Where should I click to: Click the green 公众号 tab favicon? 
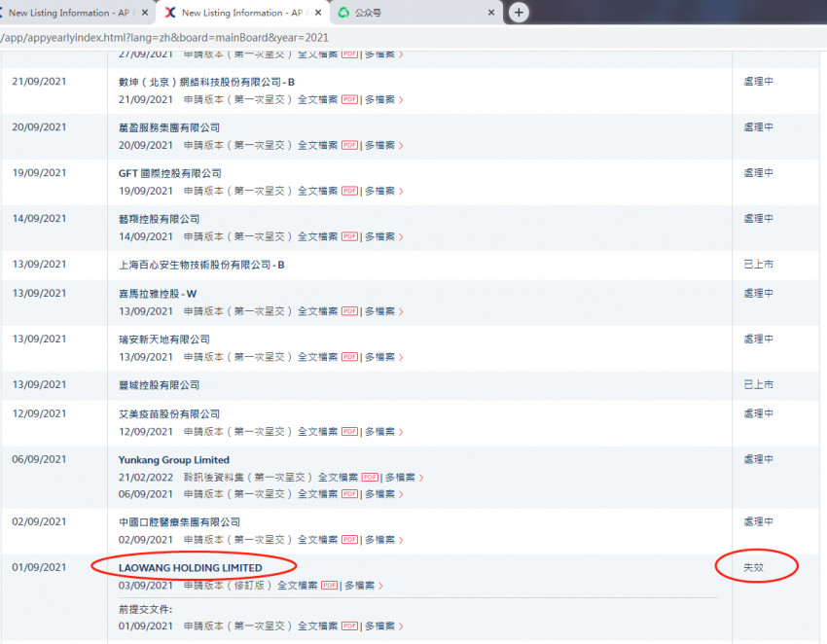pyautogui.click(x=342, y=14)
